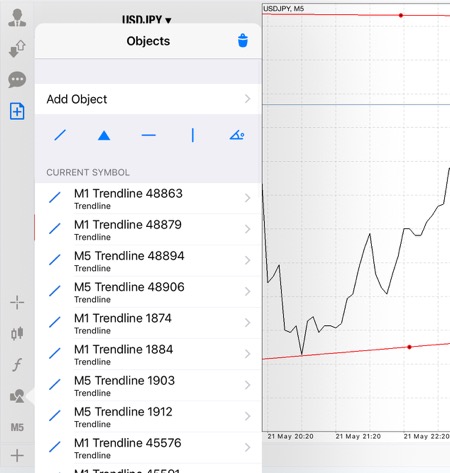Image resolution: width=450 pixels, height=473 pixels.
Task: Click the plus button at sidebar bottom
Action: pos(17,455)
